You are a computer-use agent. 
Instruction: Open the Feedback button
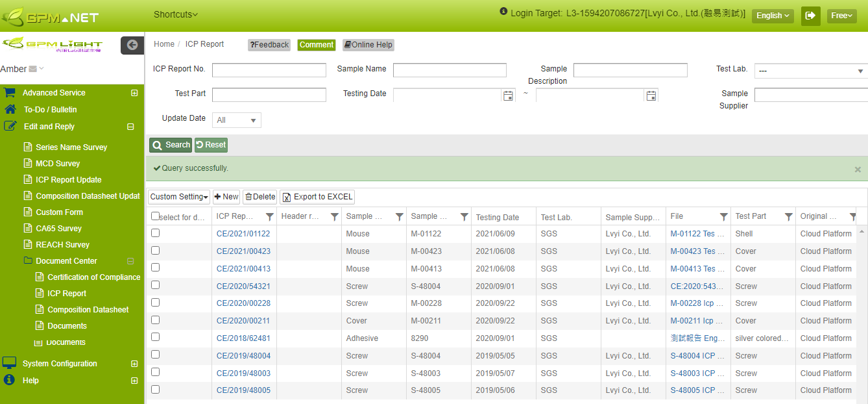(x=269, y=45)
